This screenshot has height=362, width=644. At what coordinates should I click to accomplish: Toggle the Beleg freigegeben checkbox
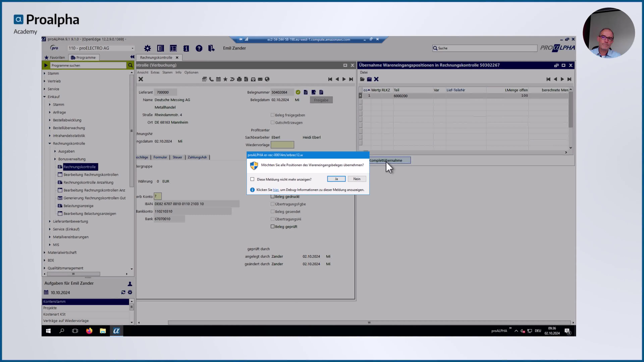pyautogui.click(x=273, y=115)
